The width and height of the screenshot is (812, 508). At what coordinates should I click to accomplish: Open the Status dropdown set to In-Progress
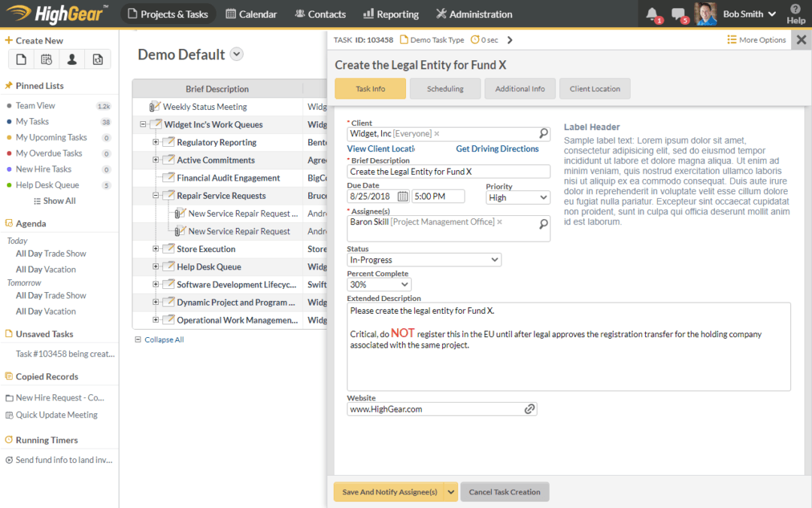[423, 259]
